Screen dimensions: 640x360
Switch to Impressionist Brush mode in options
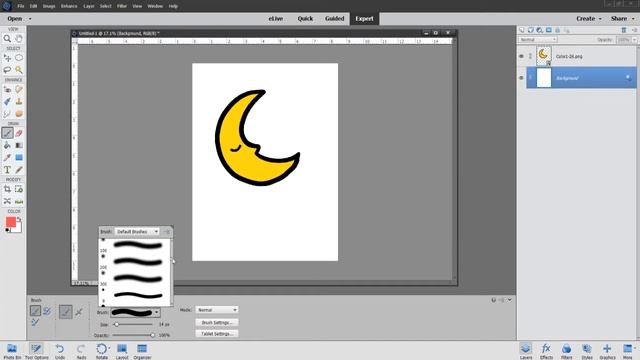coord(47,311)
